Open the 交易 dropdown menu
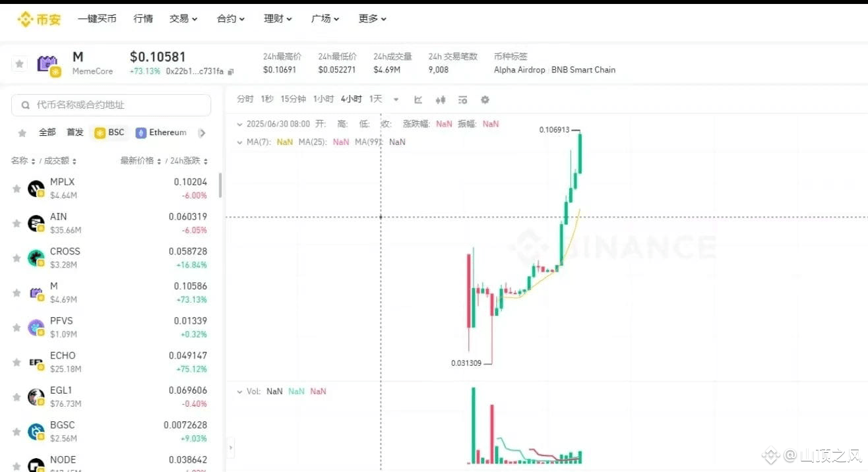This screenshot has height=472, width=868. pyautogui.click(x=183, y=19)
